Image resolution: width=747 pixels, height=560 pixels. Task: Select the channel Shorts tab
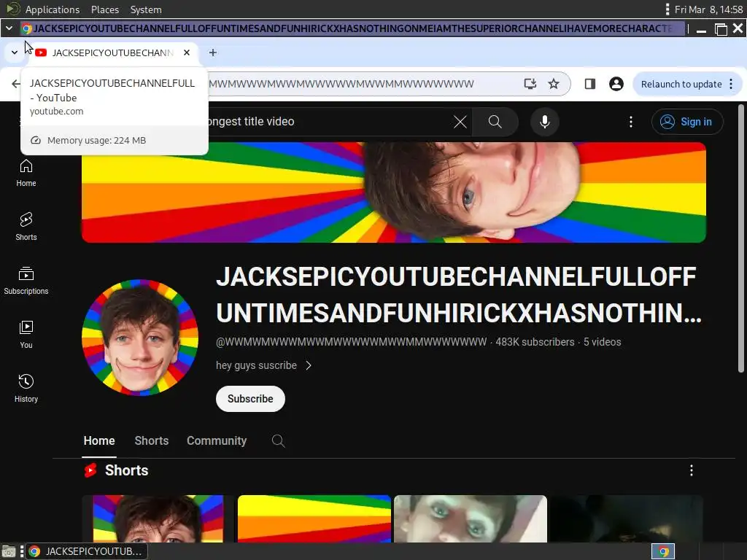[x=152, y=441]
